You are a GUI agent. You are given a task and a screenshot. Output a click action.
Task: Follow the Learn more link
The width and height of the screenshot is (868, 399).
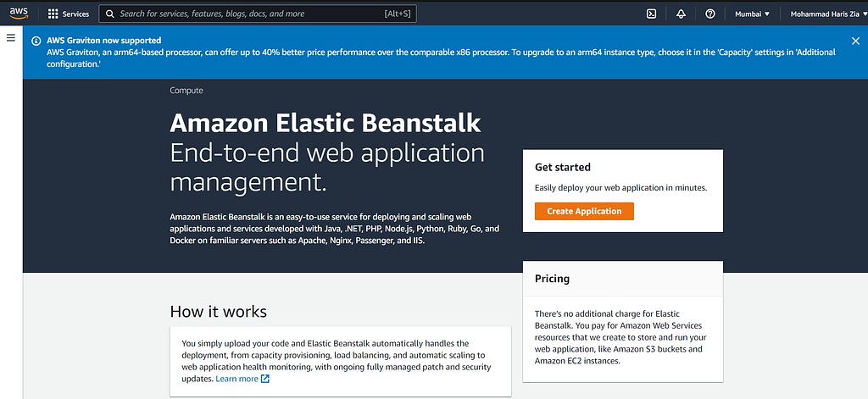[237, 379]
